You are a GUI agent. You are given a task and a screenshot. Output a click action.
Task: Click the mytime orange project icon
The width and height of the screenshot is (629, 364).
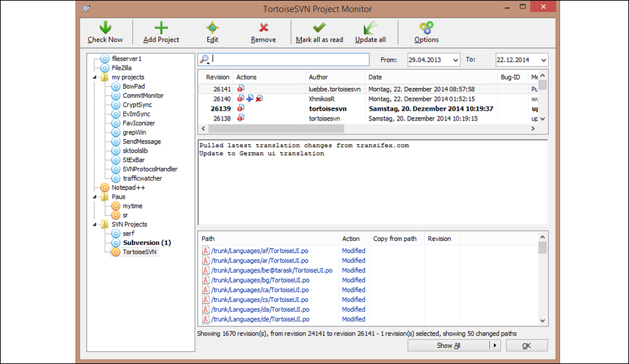point(115,206)
